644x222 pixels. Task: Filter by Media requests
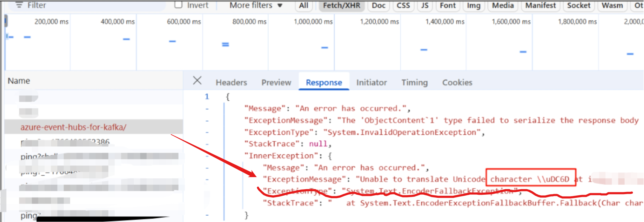tap(503, 5)
